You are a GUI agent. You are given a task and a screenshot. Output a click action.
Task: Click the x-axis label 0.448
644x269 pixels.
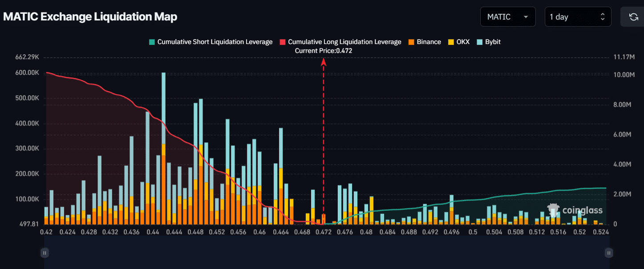[195, 232]
